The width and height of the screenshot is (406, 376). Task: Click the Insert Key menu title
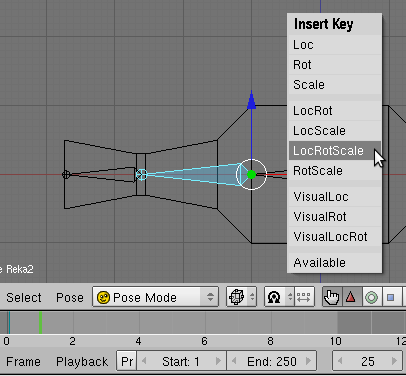tap(323, 24)
